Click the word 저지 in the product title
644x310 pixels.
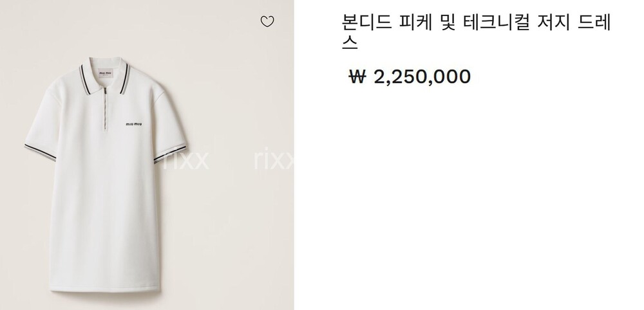click(554, 22)
